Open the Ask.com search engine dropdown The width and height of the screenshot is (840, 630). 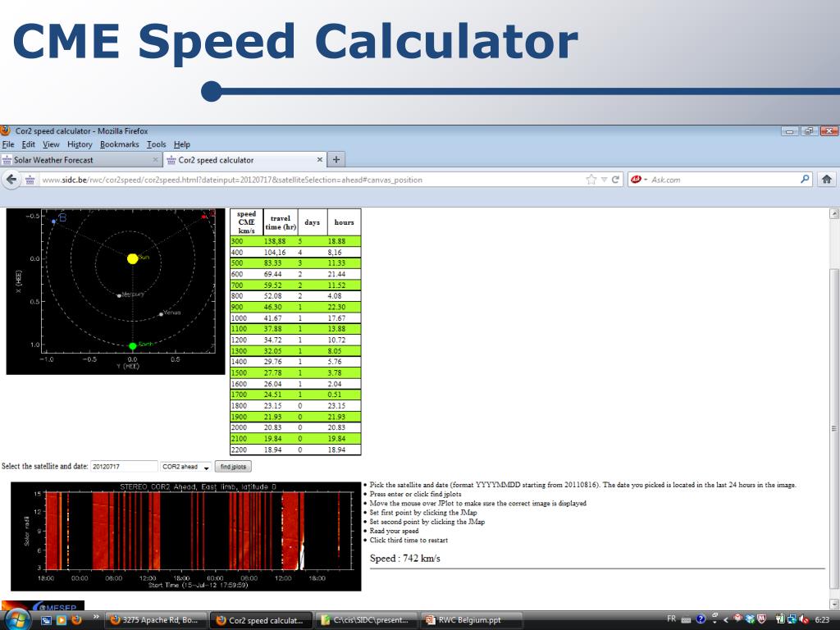(638, 180)
